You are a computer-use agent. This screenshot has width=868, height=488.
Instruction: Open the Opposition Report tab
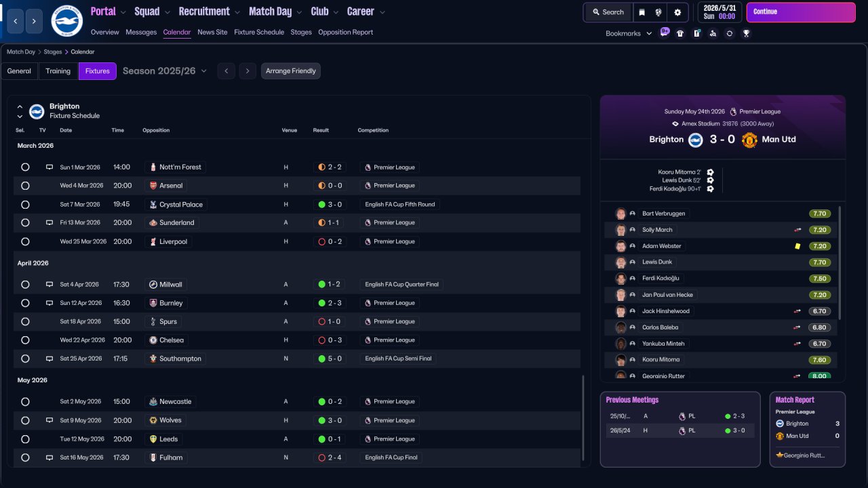point(345,33)
